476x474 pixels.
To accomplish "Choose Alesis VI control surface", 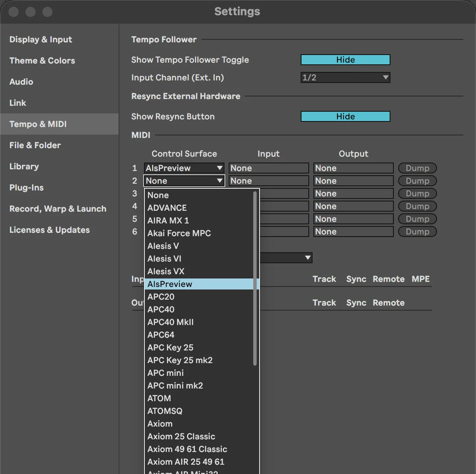I will [x=199, y=259].
